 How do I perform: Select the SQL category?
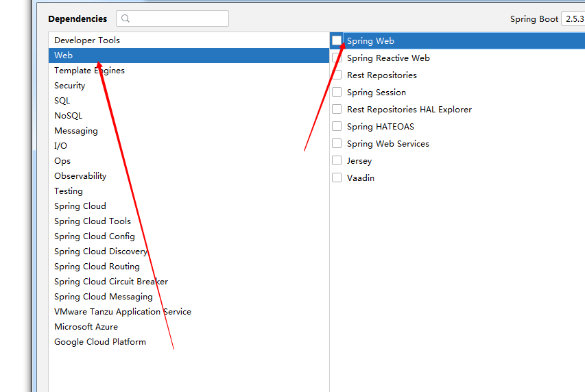click(x=189, y=101)
